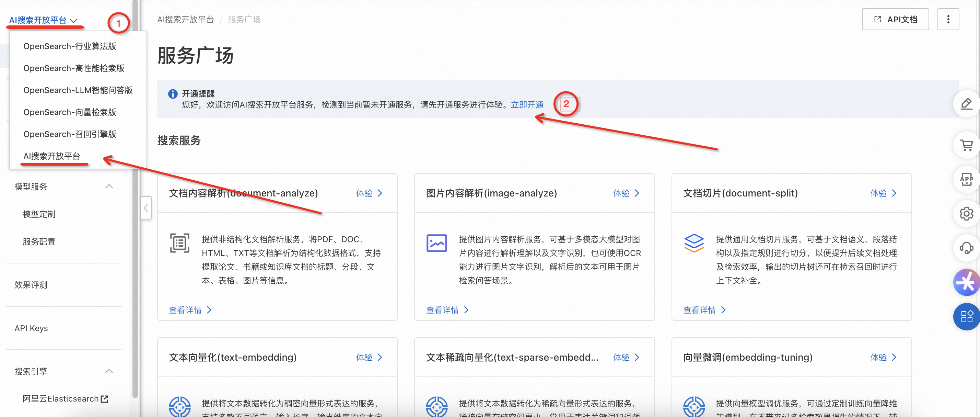The height and width of the screenshot is (417, 980).
Task: Open the three-dot more options menu
Action: (x=948, y=20)
